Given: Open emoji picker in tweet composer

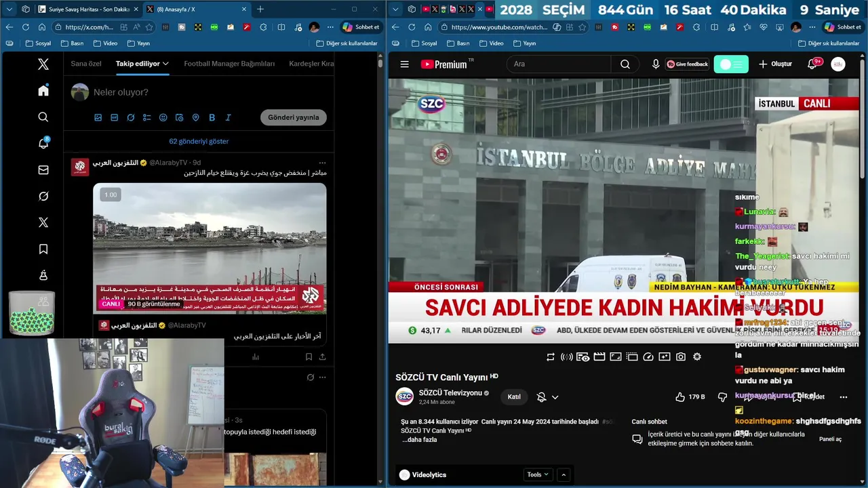Looking at the screenshot, I should 163,117.
